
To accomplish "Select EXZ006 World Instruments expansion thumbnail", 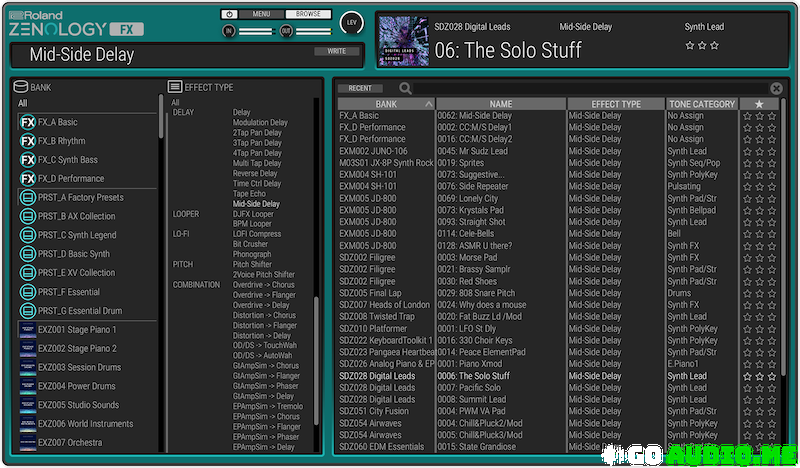I will pos(28,424).
